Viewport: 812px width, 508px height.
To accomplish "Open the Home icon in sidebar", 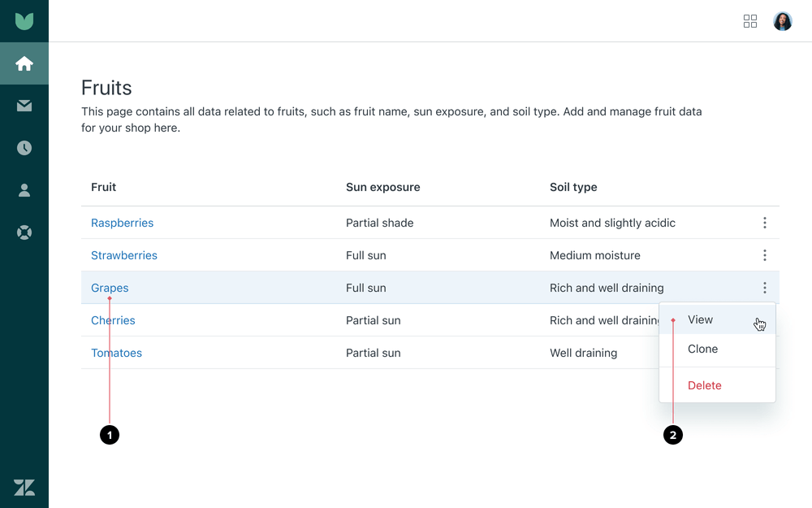I will point(24,63).
